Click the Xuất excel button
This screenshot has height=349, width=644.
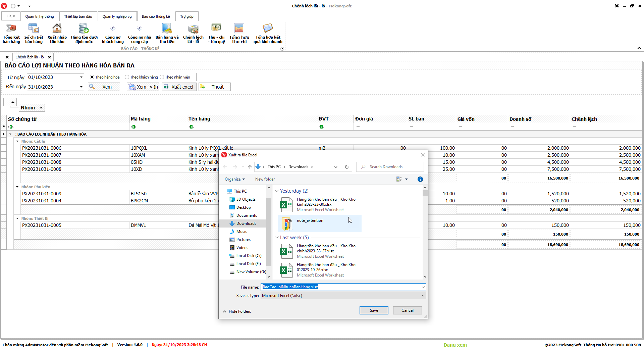coord(179,87)
